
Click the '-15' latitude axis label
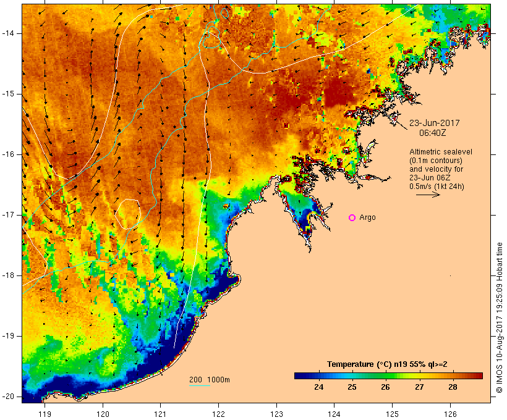[x=8, y=94]
